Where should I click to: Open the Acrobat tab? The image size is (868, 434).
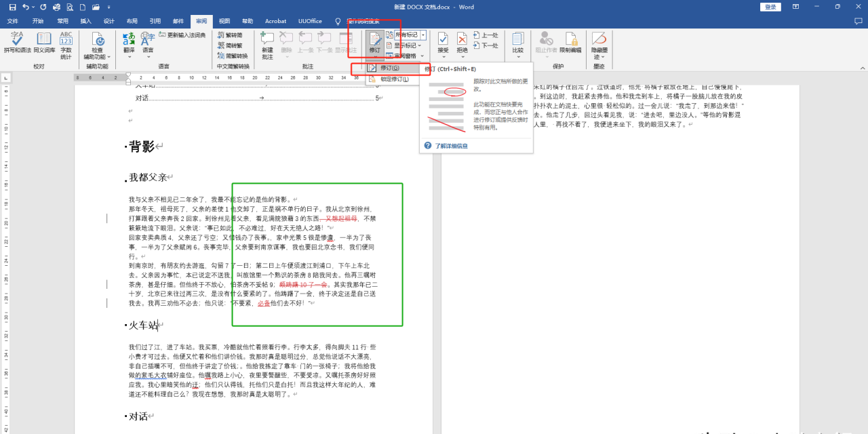[276, 21]
